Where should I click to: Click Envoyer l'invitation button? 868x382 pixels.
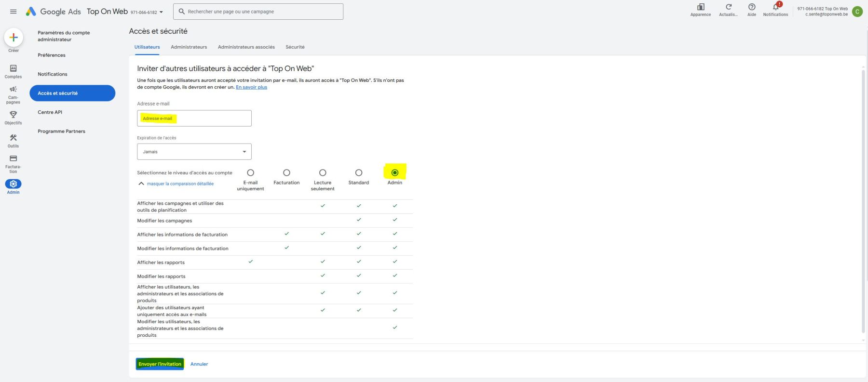pos(160,364)
